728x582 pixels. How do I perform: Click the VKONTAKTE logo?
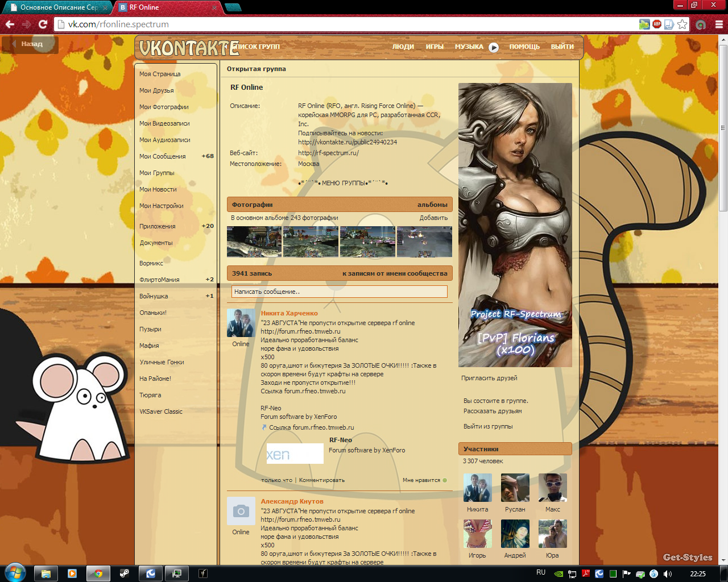189,48
